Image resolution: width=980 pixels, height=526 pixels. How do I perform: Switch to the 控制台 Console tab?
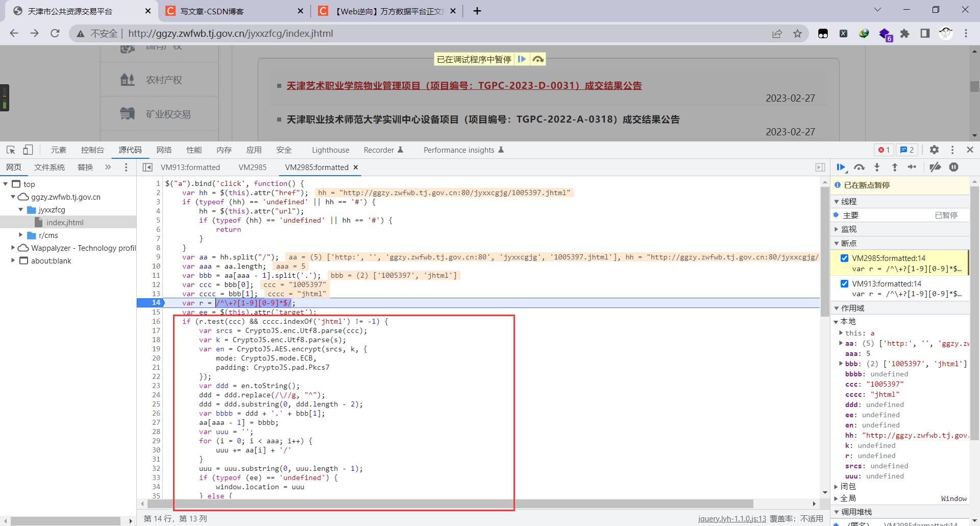pyautogui.click(x=92, y=150)
